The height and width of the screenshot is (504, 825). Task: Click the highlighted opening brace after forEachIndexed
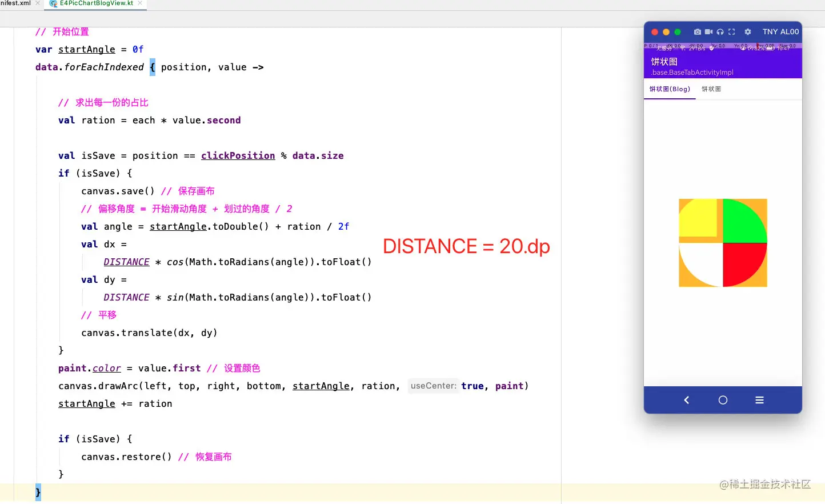tap(153, 67)
